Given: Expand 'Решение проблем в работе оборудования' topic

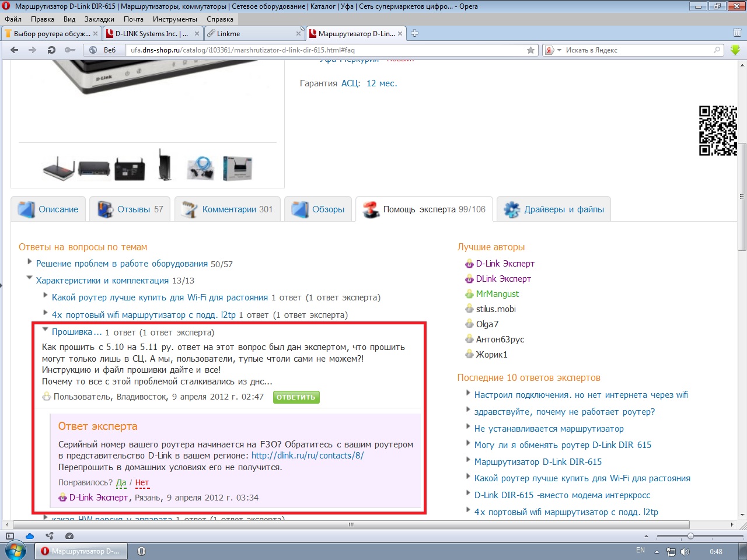Looking at the screenshot, I should [30, 262].
